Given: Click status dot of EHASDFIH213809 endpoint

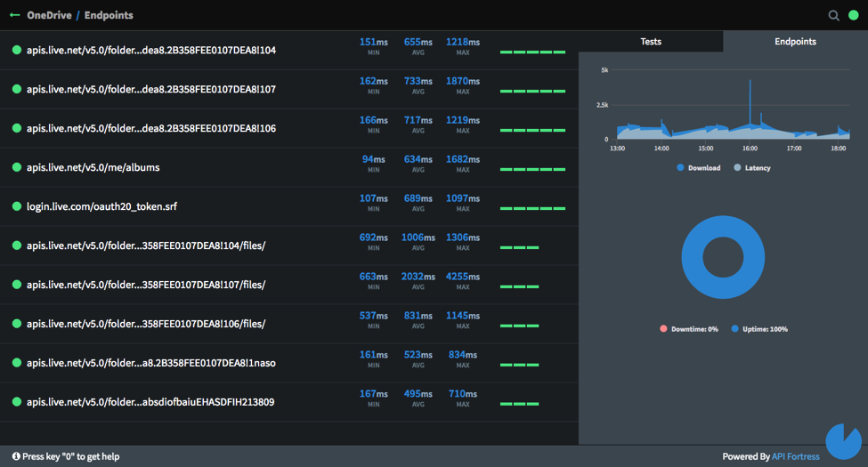Looking at the screenshot, I should [17, 402].
